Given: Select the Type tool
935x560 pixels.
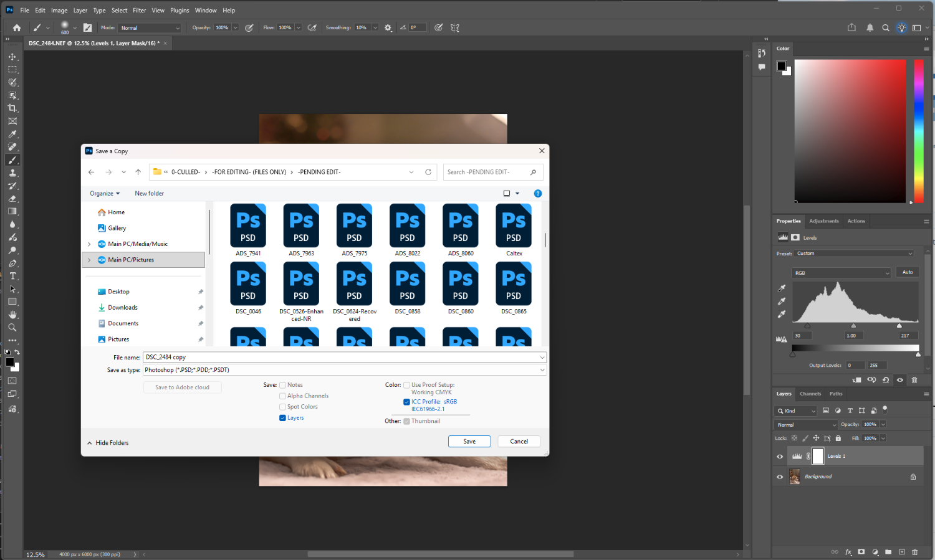Looking at the screenshot, I should [x=12, y=276].
